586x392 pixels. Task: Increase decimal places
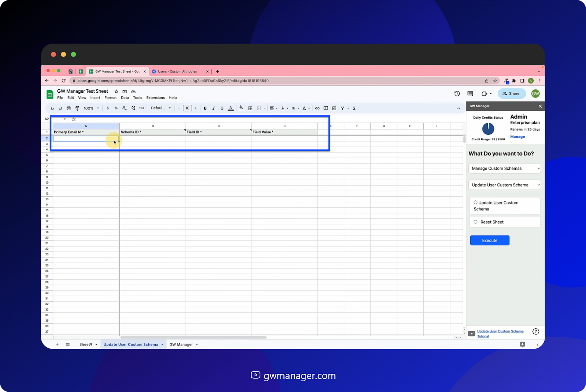pos(133,108)
